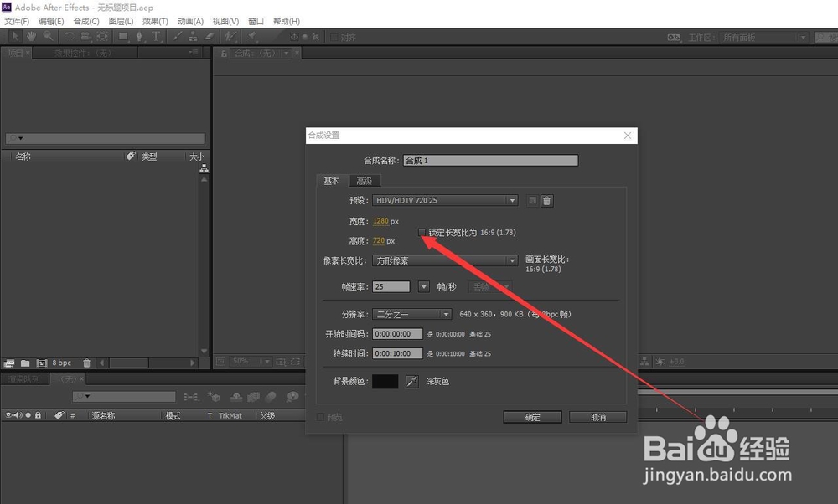Open the Project panel options menu
This screenshot has width=838, height=504.
coord(194,52)
